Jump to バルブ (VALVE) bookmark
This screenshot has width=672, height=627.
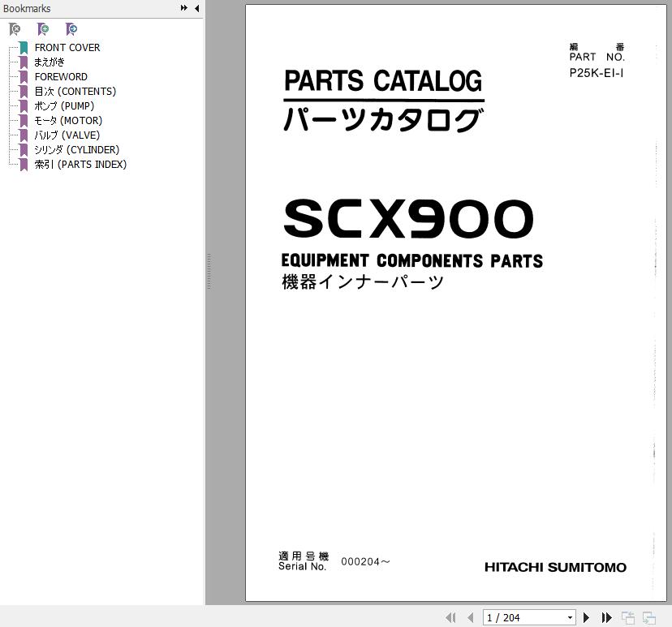(x=67, y=135)
